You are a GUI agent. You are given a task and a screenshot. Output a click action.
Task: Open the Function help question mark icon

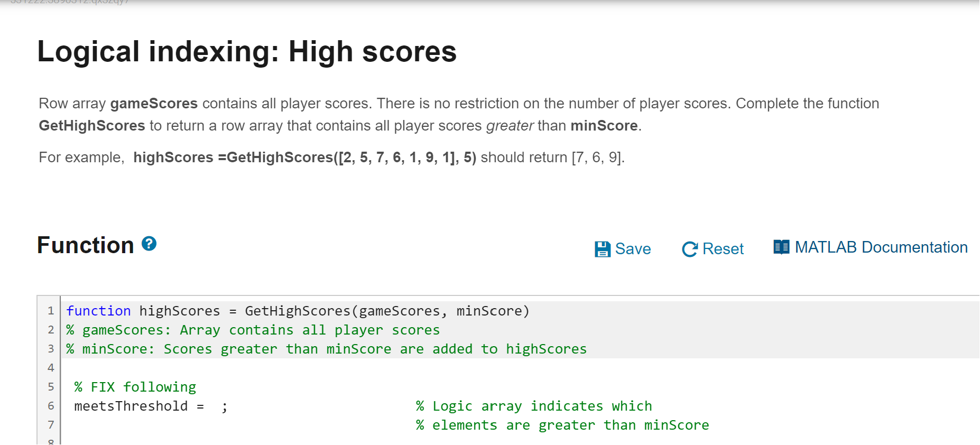click(149, 244)
